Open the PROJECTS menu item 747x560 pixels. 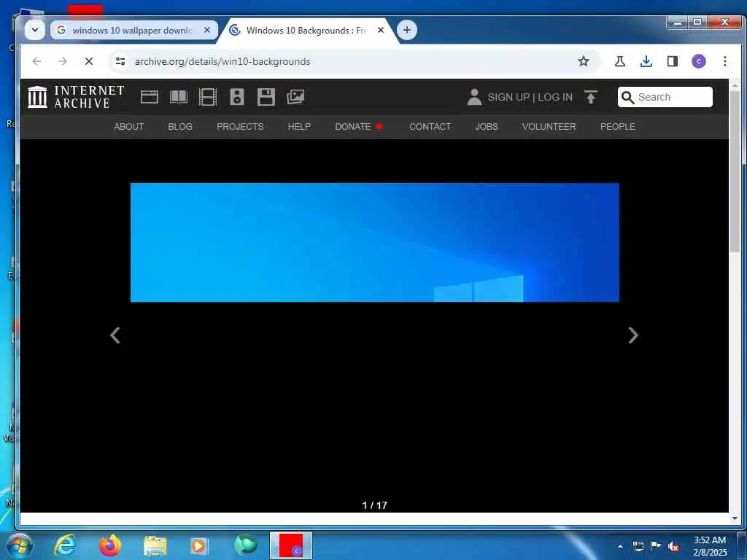(x=240, y=127)
